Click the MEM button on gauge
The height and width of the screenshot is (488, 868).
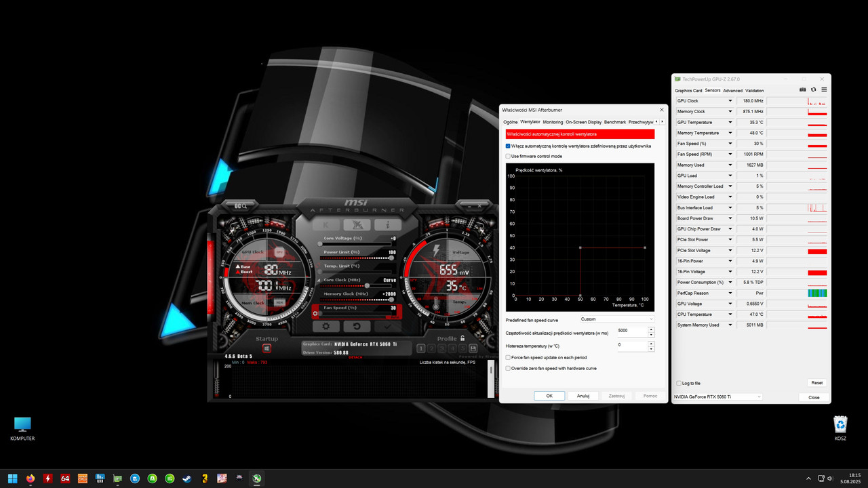click(x=279, y=302)
